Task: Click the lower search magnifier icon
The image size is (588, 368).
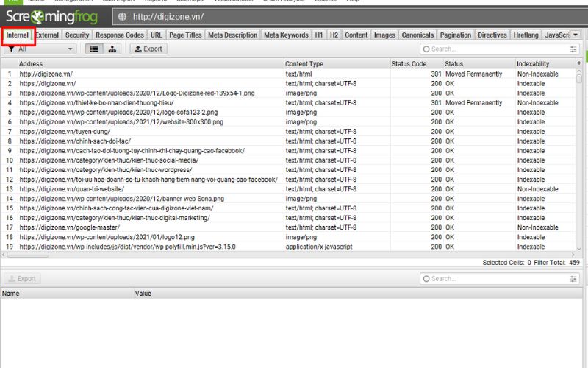Action: pyautogui.click(x=426, y=279)
